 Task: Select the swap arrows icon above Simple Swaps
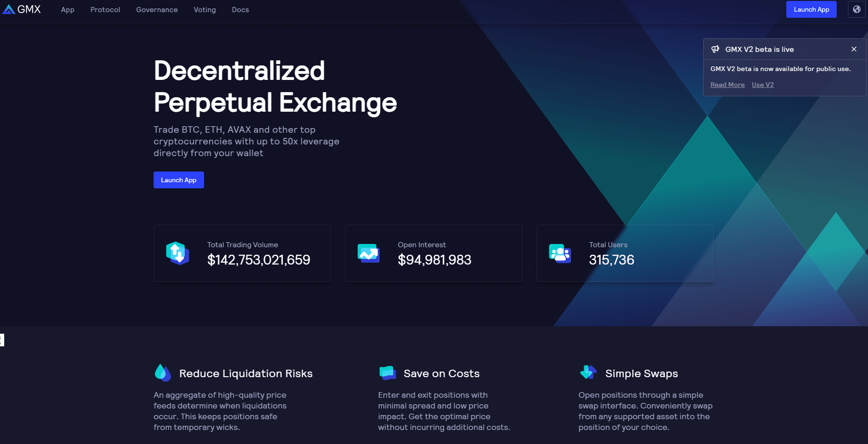pyautogui.click(x=588, y=372)
